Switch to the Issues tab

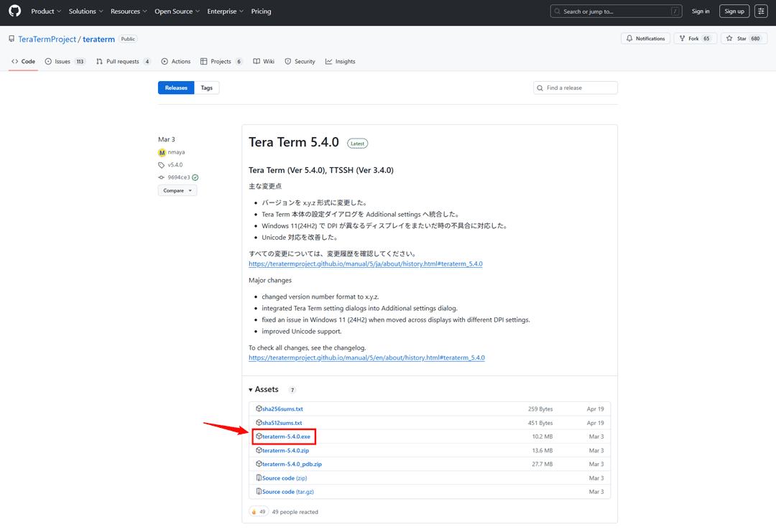tap(65, 61)
